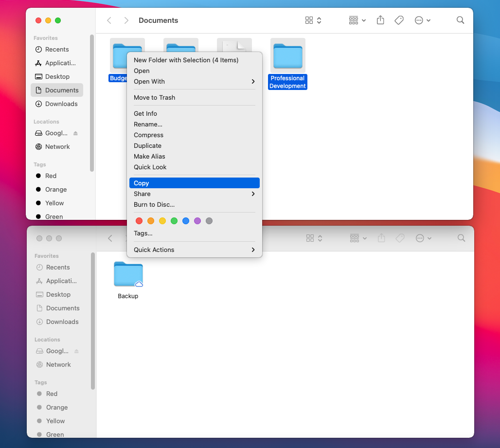Expand the Quick Actions submenu
The width and height of the screenshot is (500, 448).
(x=195, y=250)
